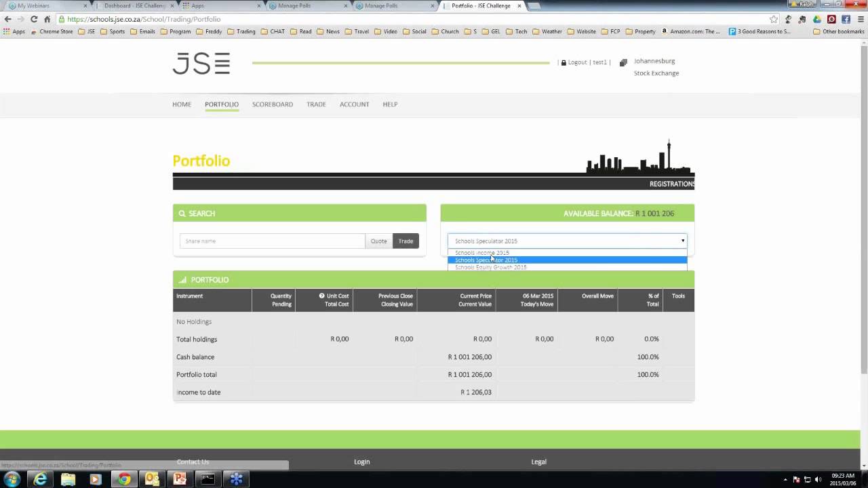The image size is (868, 488).
Task: Select Schools Income 2015 option
Action: point(567,253)
